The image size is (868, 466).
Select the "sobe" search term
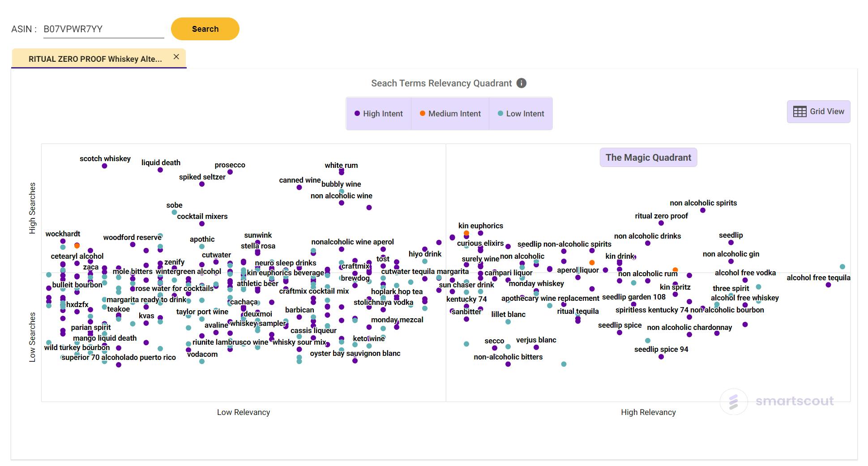[x=175, y=205]
